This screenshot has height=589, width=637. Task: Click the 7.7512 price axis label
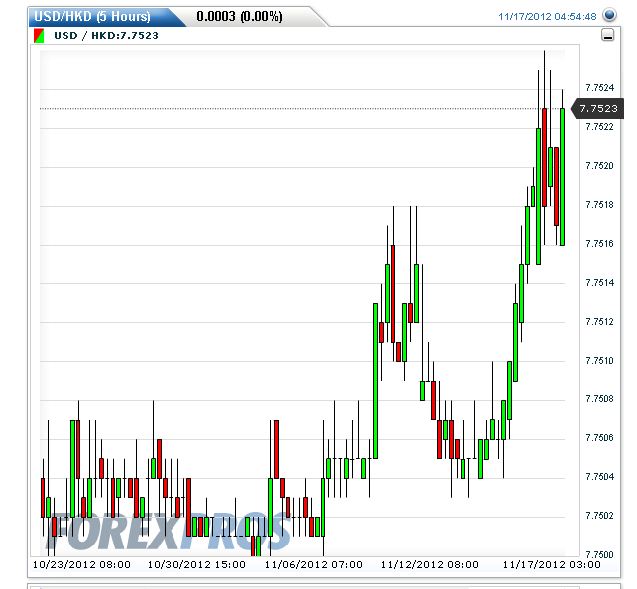tap(599, 322)
